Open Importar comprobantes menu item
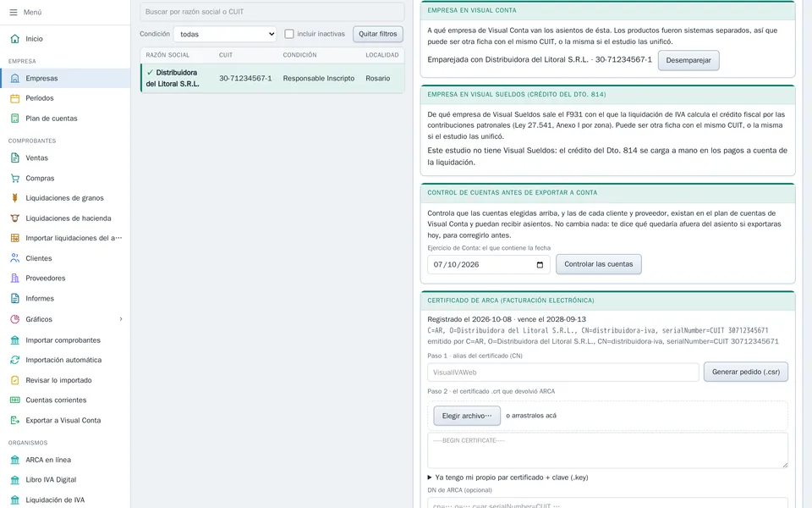The width and height of the screenshot is (812, 508). [65, 340]
